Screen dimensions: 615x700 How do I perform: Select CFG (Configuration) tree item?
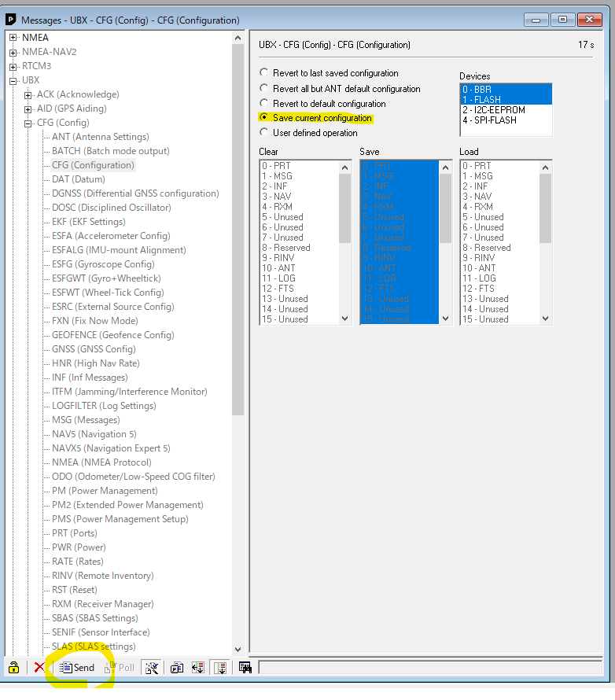click(93, 165)
